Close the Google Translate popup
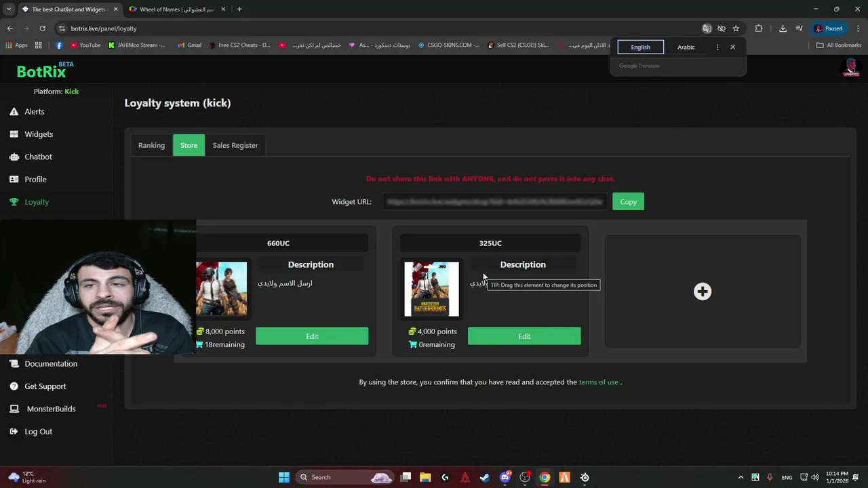This screenshot has height=488, width=868. click(732, 47)
